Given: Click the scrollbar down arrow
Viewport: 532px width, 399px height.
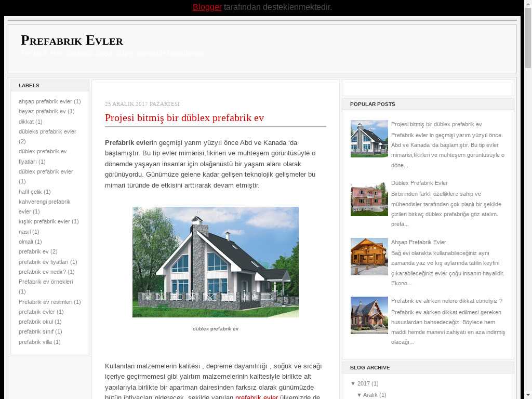Looking at the screenshot, I should (x=527, y=394).
